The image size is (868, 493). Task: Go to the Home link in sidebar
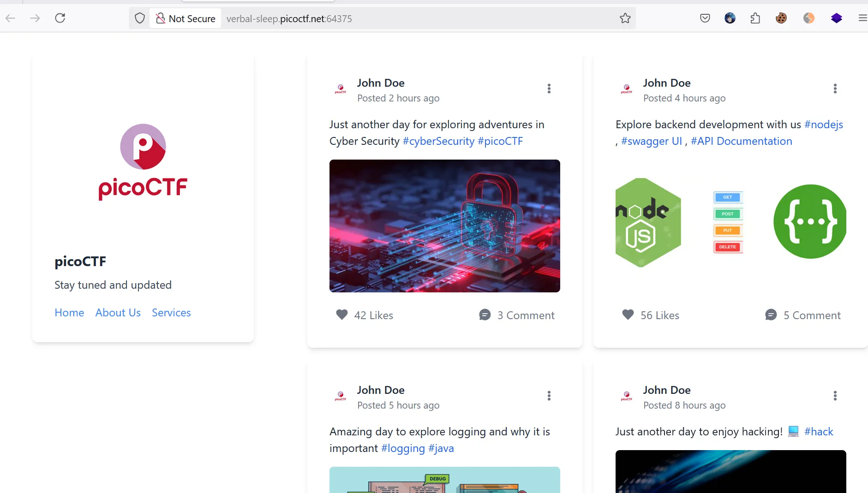coord(69,313)
